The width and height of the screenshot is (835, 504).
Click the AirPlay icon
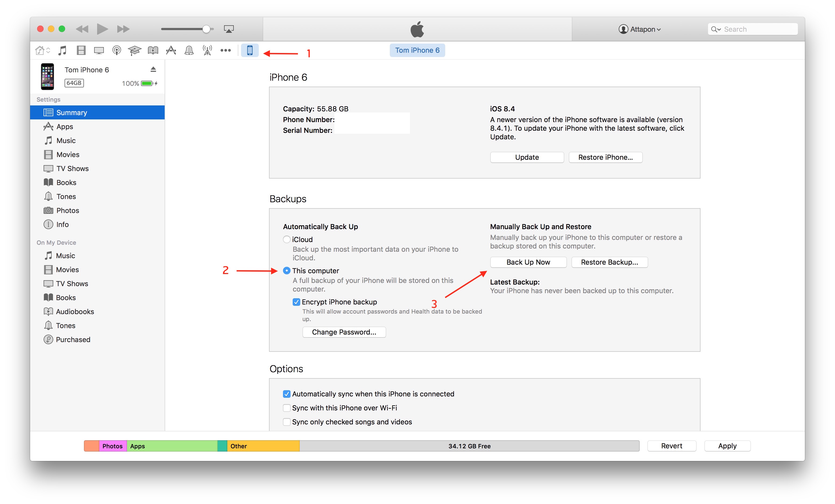point(229,29)
